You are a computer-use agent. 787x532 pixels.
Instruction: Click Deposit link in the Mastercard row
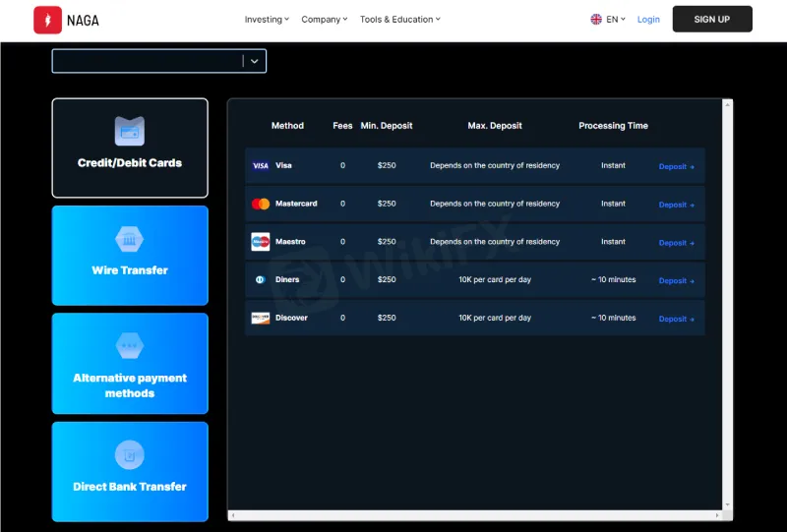pyautogui.click(x=676, y=205)
